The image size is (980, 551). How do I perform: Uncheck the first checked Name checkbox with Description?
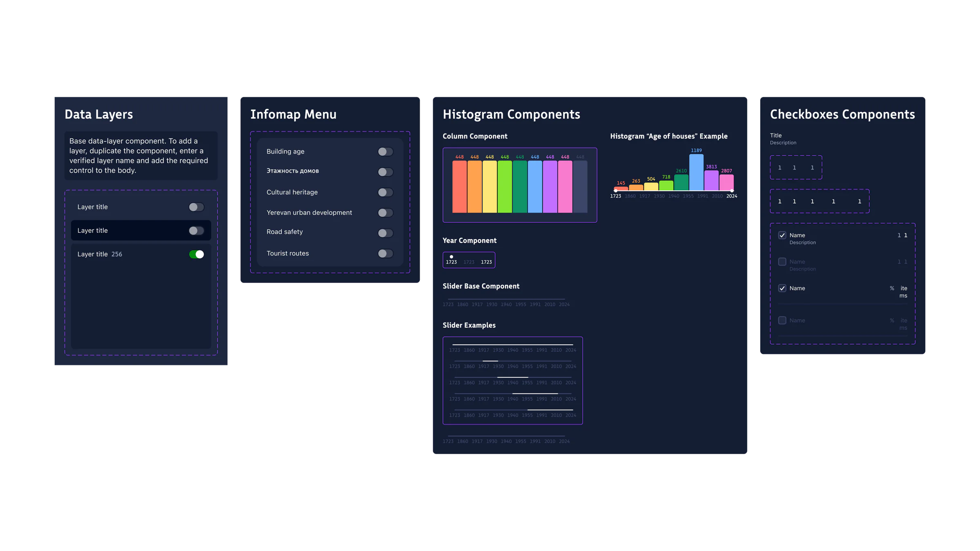(x=782, y=235)
